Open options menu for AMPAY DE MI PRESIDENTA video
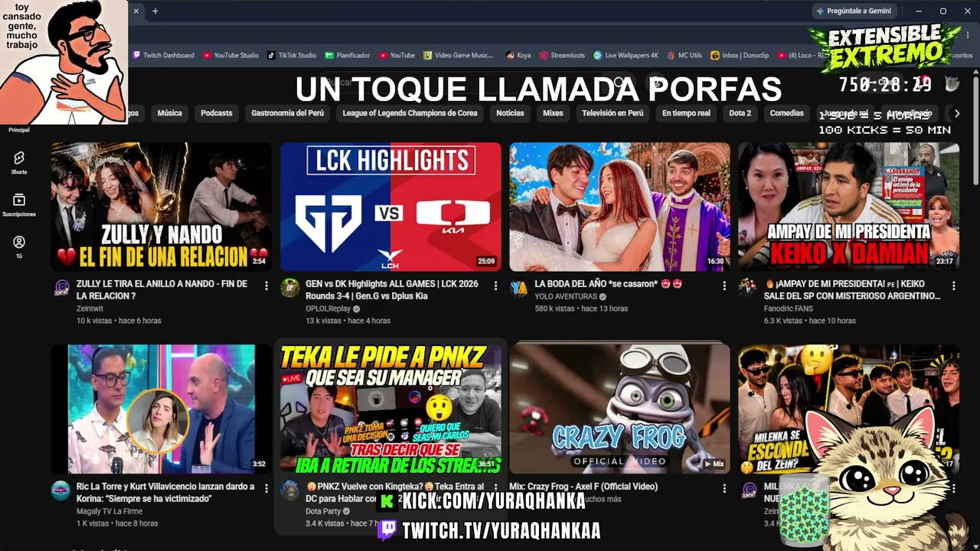The width and height of the screenshot is (980, 551). [x=953, y=285]
